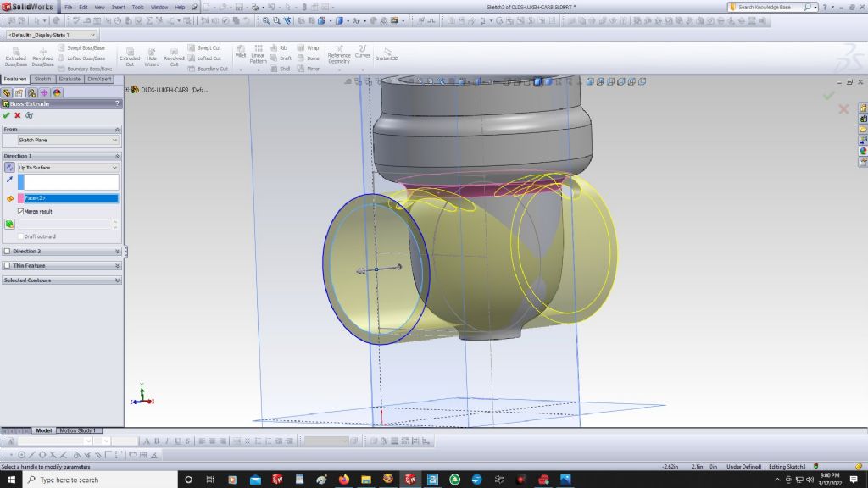Screen dimensions: 868x488
Task: Switch to the Evaluate tab
Action: [70, 79]
